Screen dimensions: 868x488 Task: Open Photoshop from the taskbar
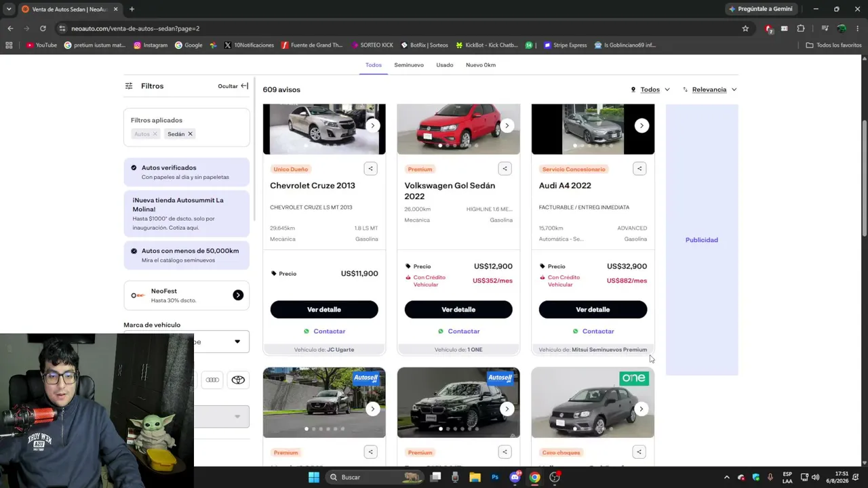[x=495, y=477]
